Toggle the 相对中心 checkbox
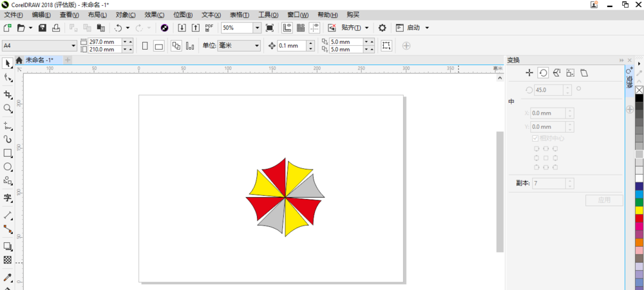644x290 pixels. [535, 139]
